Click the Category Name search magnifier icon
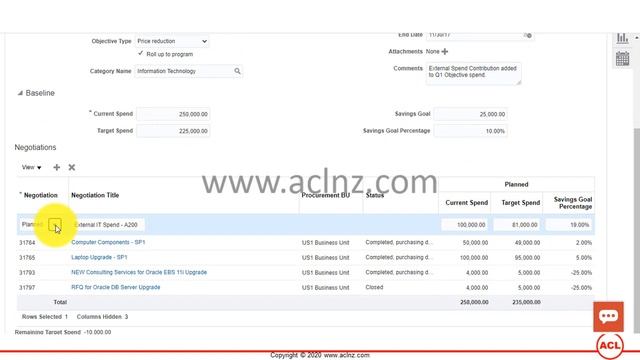The width and height of the screenshot is (640, 360). pyautogui.click(x=237, y=71)
